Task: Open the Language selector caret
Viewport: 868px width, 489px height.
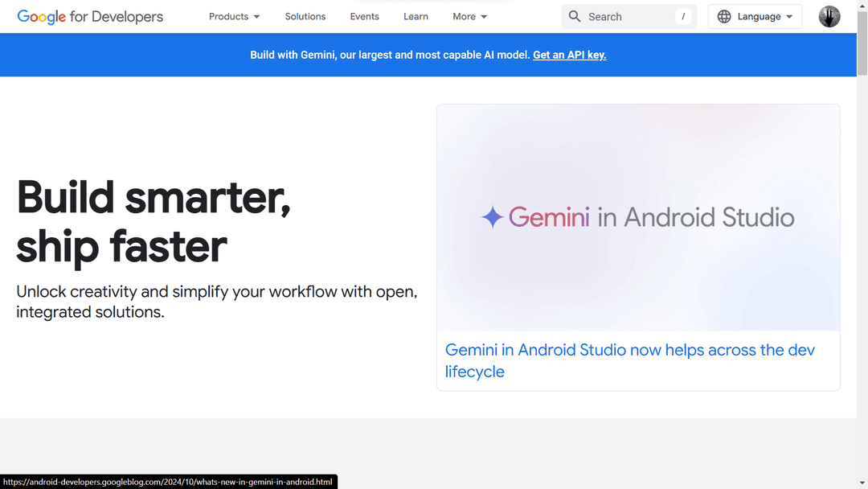Action: click(789, 16)
